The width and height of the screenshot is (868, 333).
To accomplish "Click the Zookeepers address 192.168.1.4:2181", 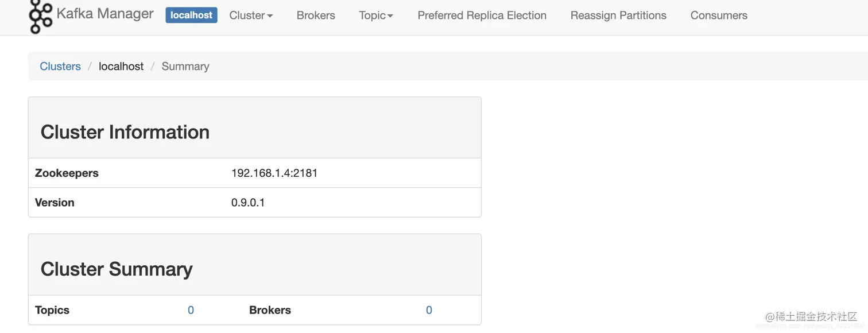I will coord(274,173).
